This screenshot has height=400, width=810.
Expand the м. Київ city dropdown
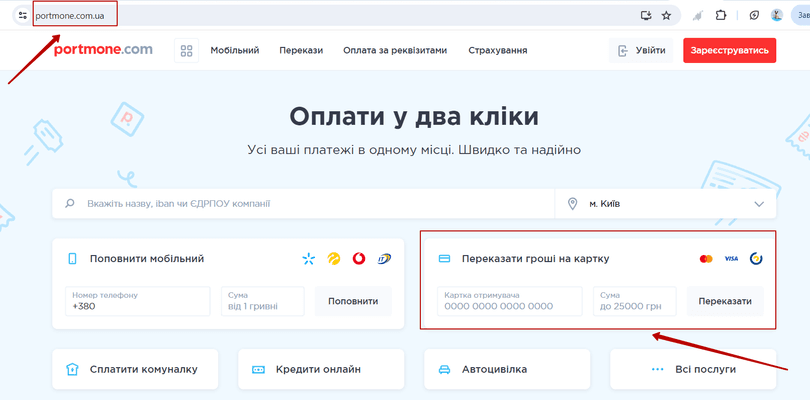point(665,204)
